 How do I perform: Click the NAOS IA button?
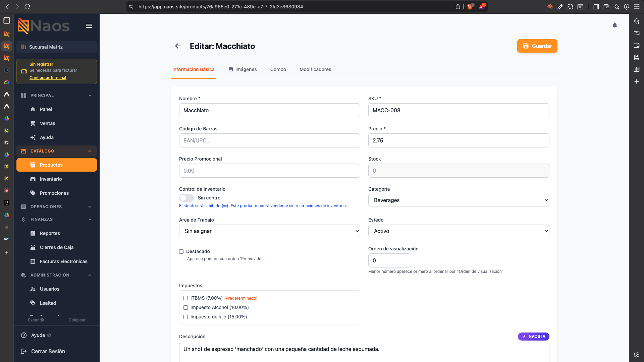pos(534,337)
